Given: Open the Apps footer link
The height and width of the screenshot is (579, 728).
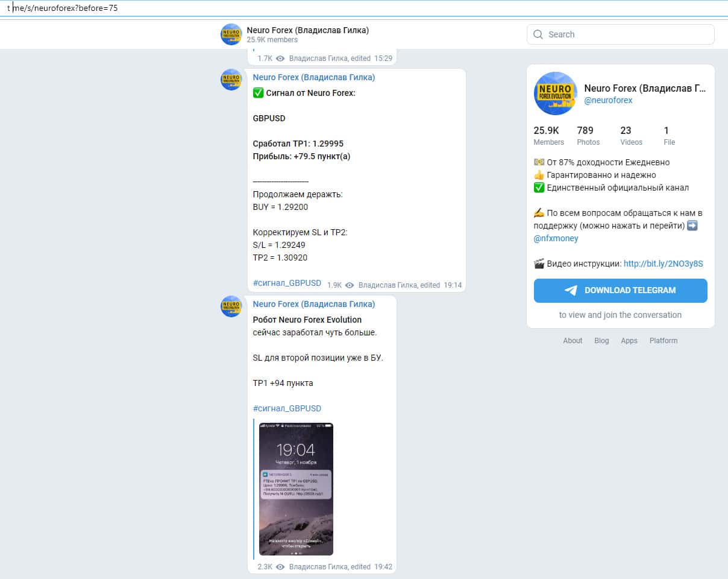Looking at the screenshot, I should click(x=629, y=341).
